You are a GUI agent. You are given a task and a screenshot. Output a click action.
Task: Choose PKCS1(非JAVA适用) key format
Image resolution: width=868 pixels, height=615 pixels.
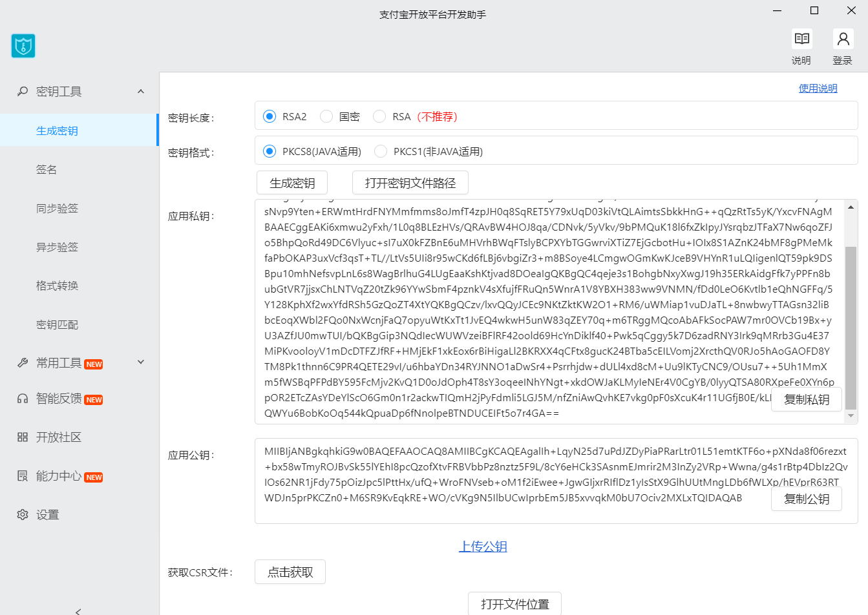pos(381,151)
